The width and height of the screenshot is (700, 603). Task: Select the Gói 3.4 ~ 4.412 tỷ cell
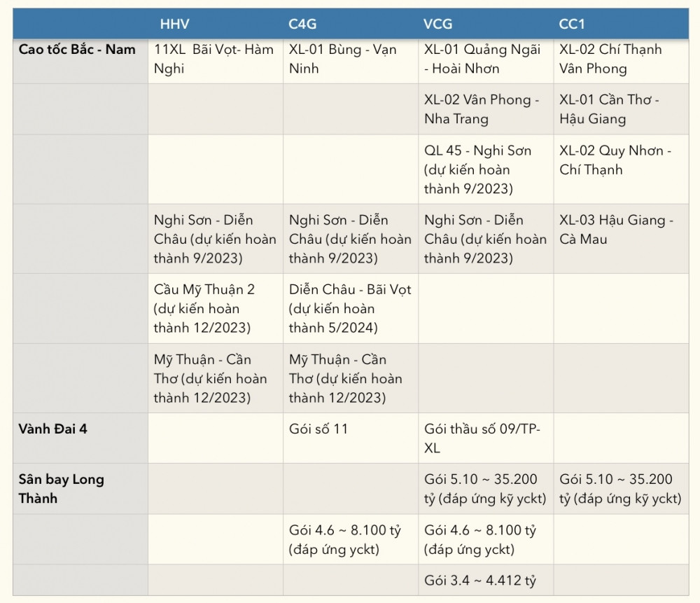(480, 580)
